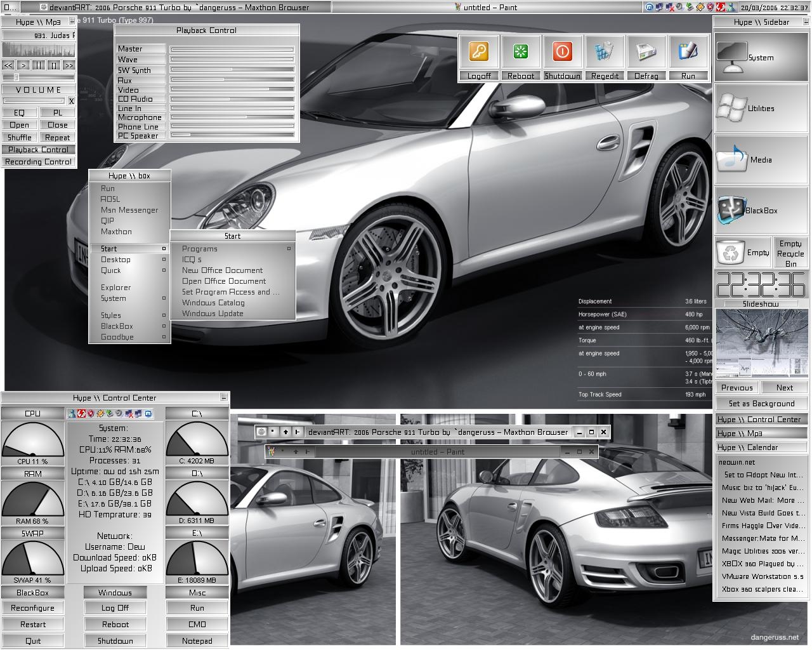The image size is (812, 650).
Task: Click the Slideshow thumbnail image
Action: pyautogui.click(x=761, y=343)
